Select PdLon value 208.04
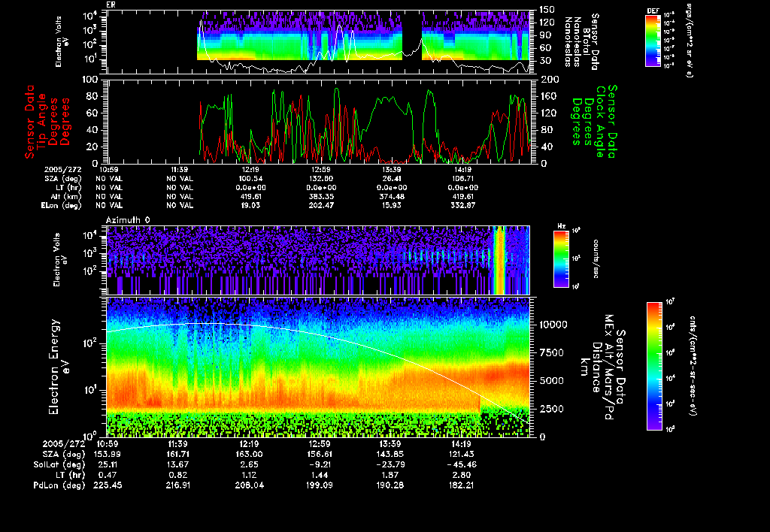The image size is (770, 532). [x=249, y=485]
